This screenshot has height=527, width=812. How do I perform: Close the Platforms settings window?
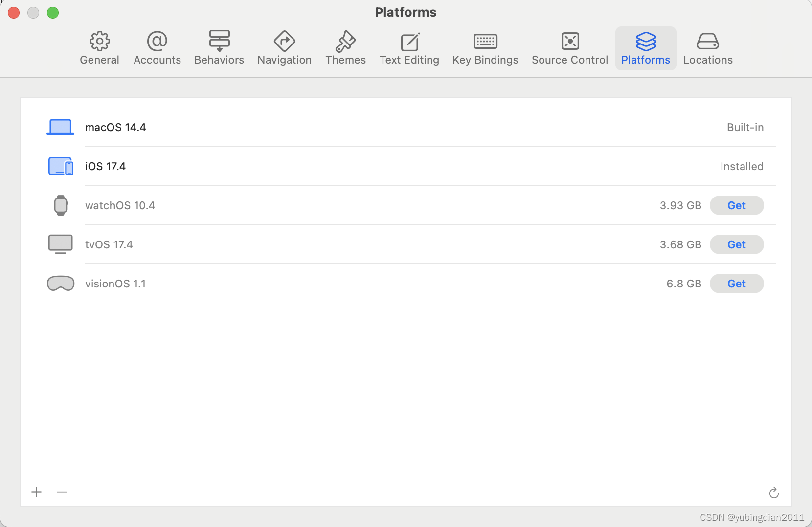[14, 13]
